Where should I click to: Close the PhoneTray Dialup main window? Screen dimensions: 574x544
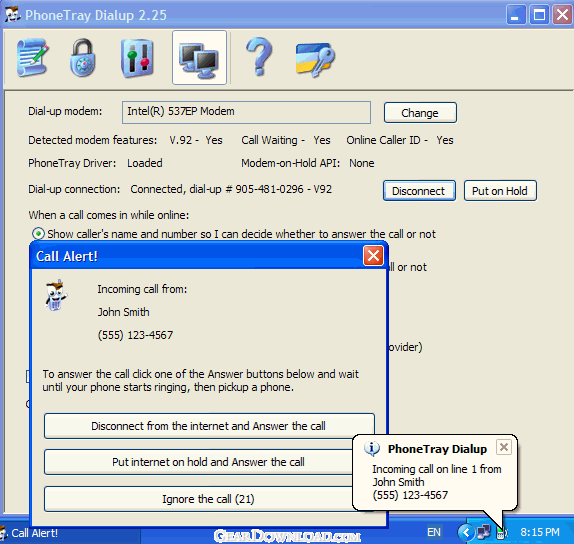[563, 15]
